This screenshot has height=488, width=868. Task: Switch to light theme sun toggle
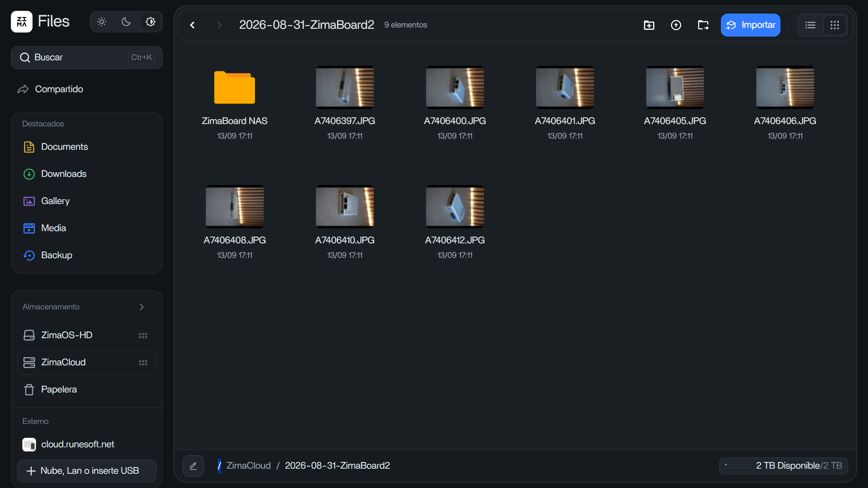pyautogui.click(x=102, y=22)
